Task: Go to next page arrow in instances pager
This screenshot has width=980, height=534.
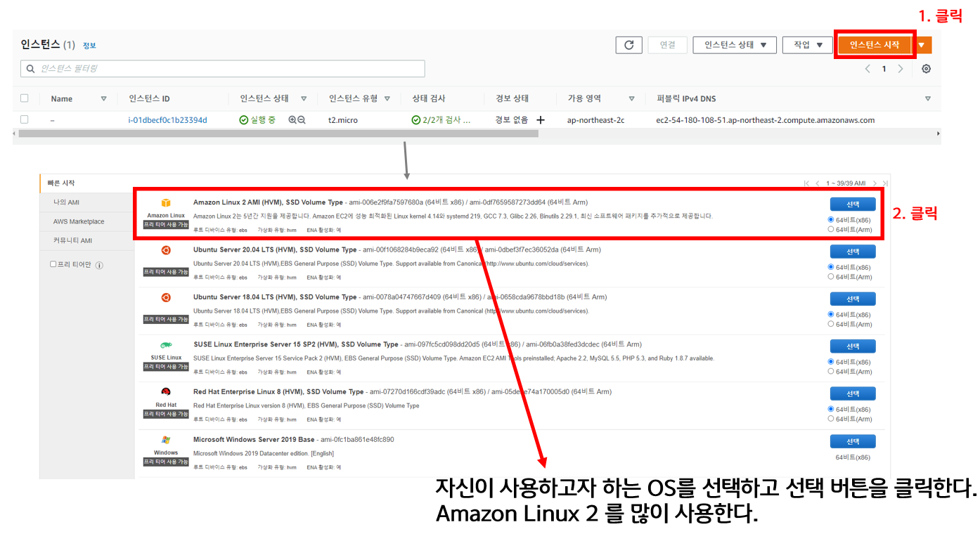Action: tap(901, 69)
